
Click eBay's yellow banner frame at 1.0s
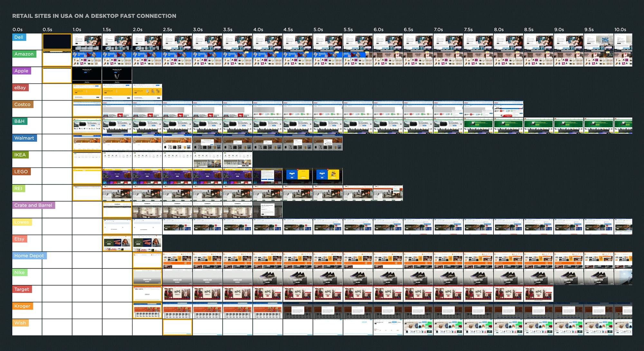(87, 92)
